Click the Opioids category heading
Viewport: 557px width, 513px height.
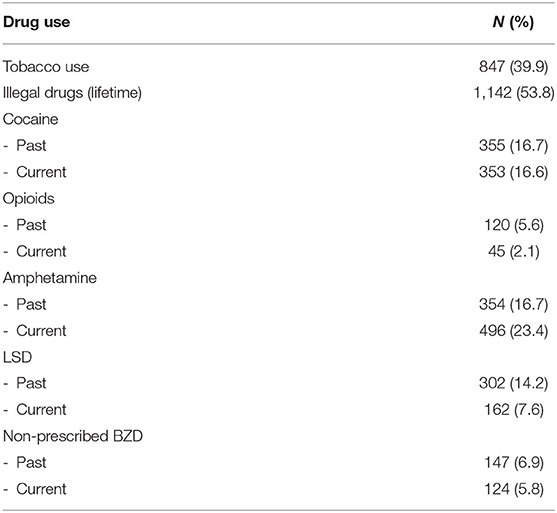[28, 199]
